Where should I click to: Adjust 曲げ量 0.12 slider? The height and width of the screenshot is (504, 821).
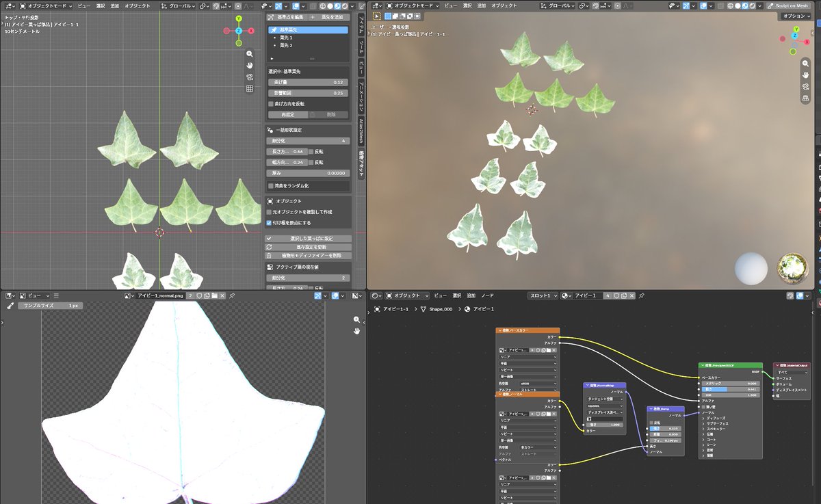pos(308,82)
